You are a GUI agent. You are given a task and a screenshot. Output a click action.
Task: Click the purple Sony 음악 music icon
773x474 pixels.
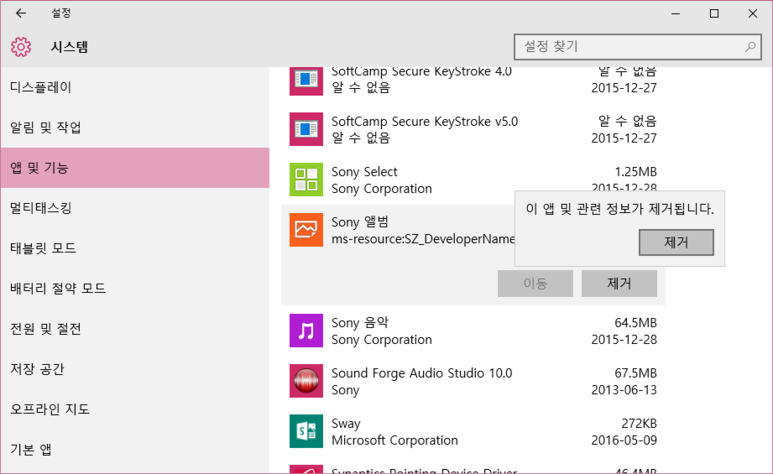coord(306,330)
